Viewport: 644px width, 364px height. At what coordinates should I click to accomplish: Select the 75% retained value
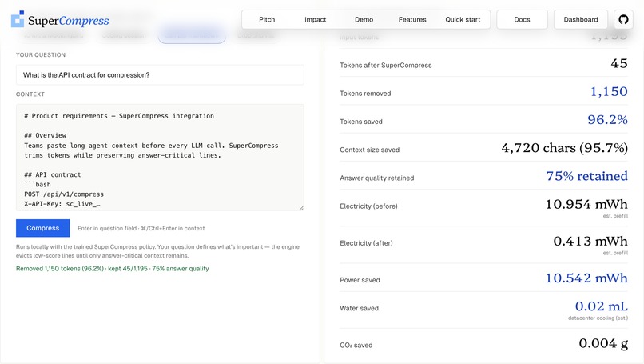(x=586, y=176)
